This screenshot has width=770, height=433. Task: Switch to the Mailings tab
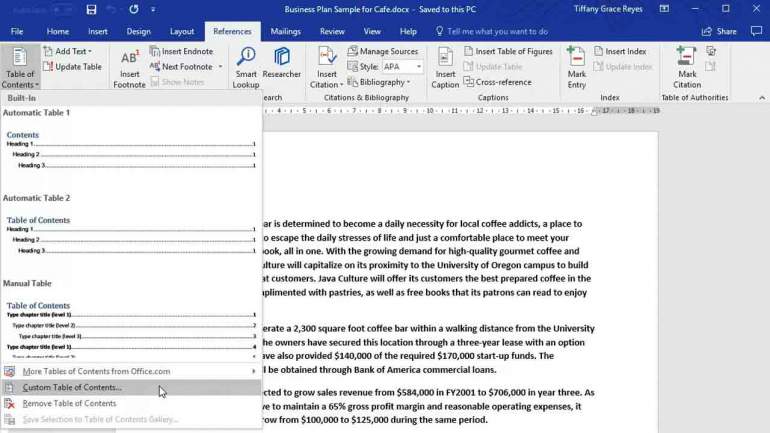tap(285, 31)
